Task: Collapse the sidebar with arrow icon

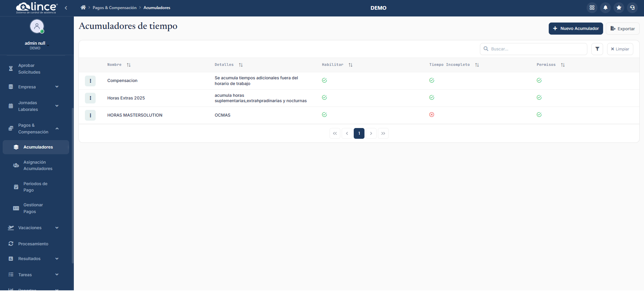Action: point(66,8)
